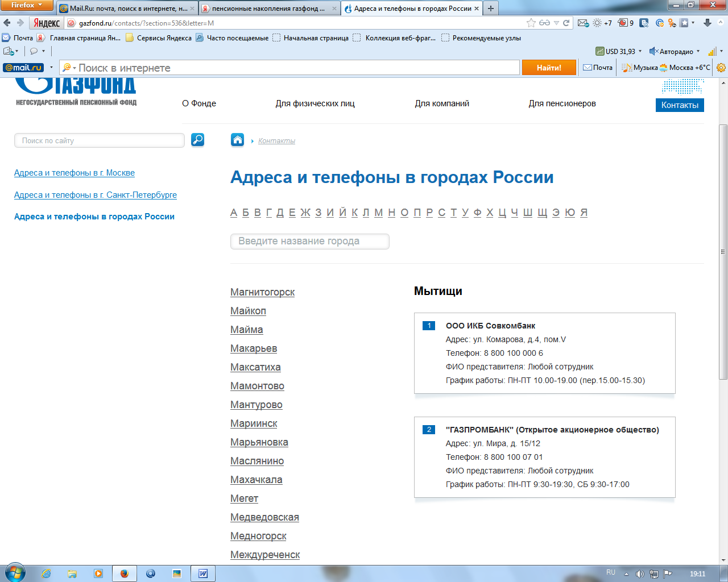Click the site search magnifier icon

pyautogui.click(x=197, y=140)
